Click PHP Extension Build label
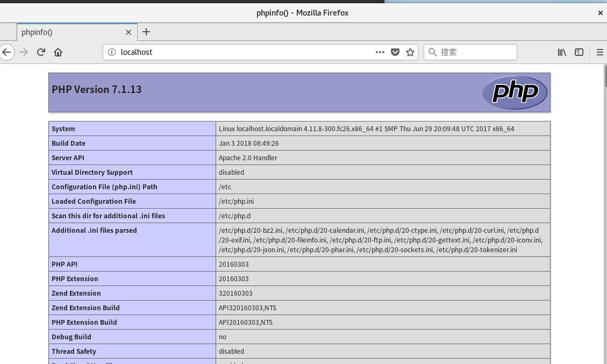The image size is (607, 364). (x=84, y=323)
